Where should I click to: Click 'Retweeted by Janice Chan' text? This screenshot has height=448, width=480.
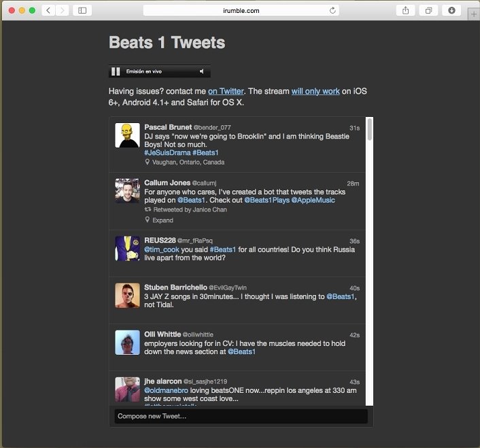[x=190, y=209]
